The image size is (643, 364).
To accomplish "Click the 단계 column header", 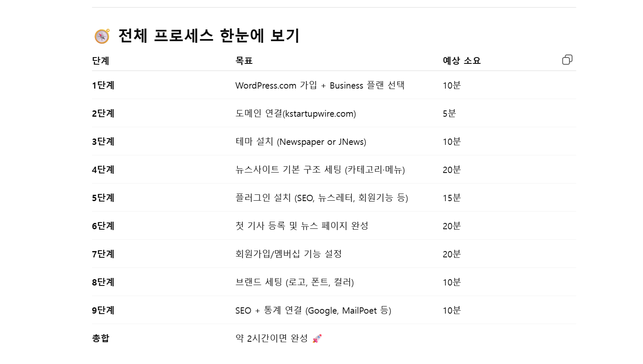I will [x=100, y=61].
